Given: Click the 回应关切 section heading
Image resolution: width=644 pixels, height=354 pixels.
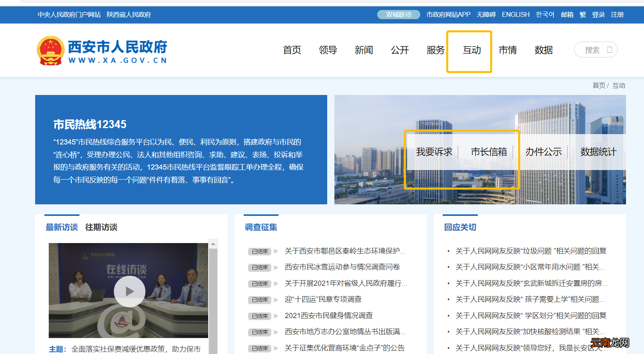Looking at the screenshot, I should 460,227.
